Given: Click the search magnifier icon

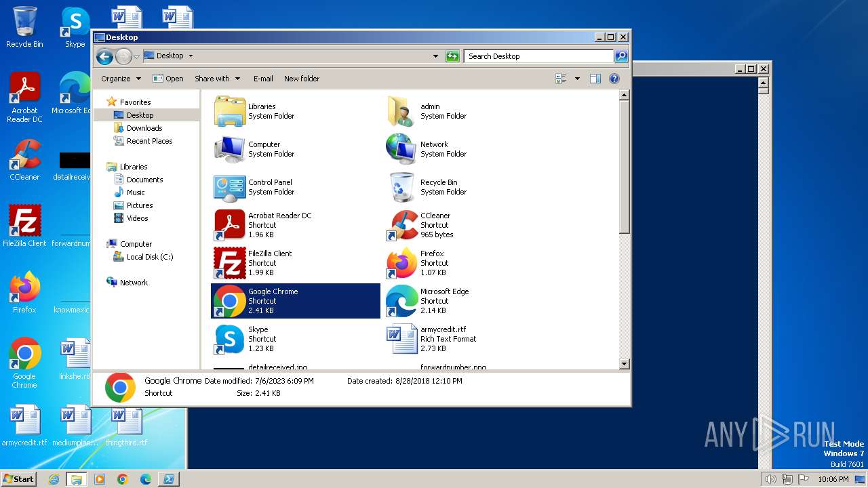Looking at the screenshot, I should click(621, 56).
